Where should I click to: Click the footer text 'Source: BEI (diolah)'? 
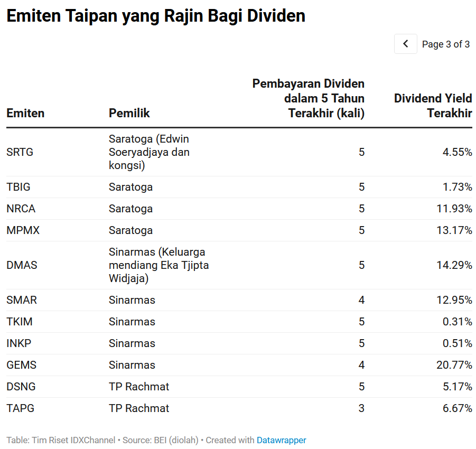point(160,440)
